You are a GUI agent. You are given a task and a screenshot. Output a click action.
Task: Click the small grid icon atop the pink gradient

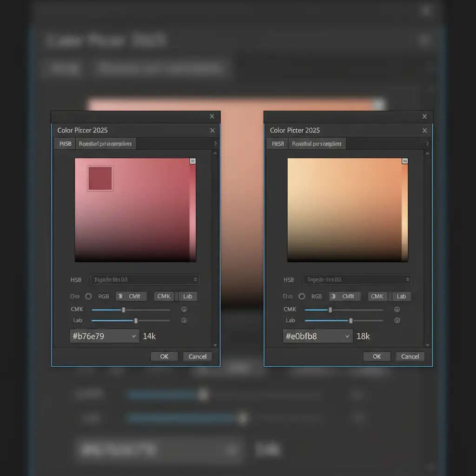193,161
